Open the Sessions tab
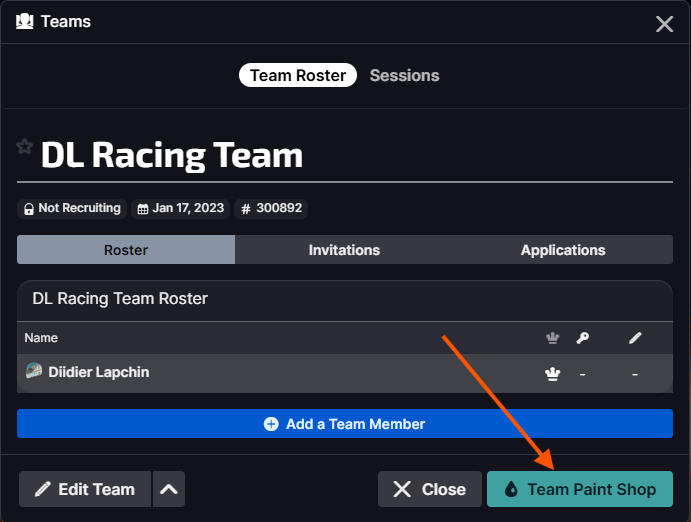 pos(404,75)
